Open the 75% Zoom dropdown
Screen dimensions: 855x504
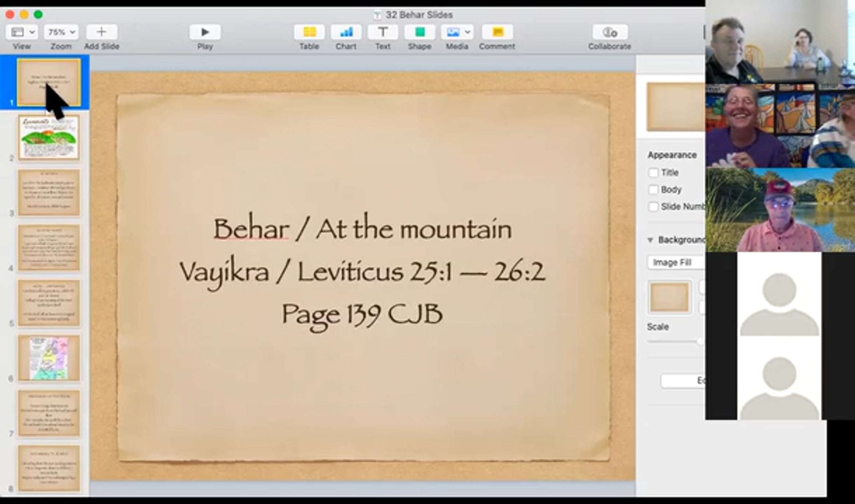pyautogui.click(x=61, y=32)
